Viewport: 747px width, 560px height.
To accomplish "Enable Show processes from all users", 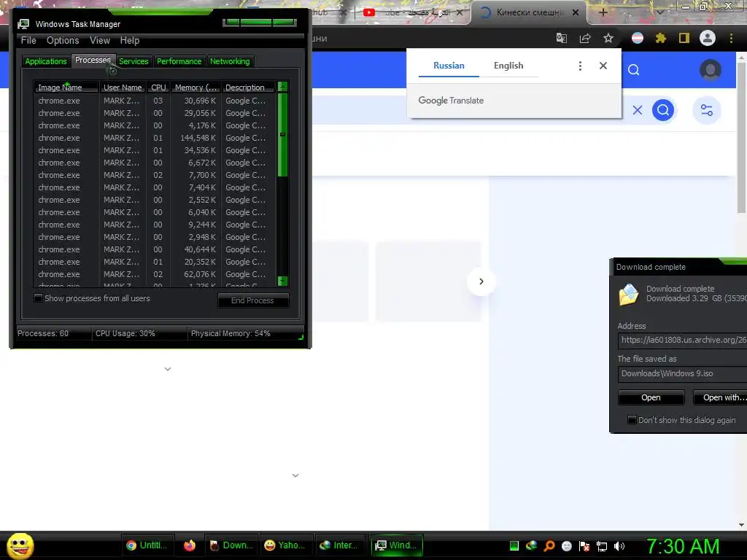I will point(38,298).
